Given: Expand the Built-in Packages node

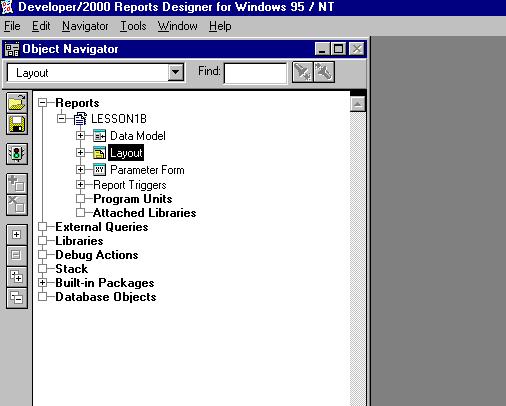Looking at the screenshot, I should pyautogui.click(x=43, y=283).
